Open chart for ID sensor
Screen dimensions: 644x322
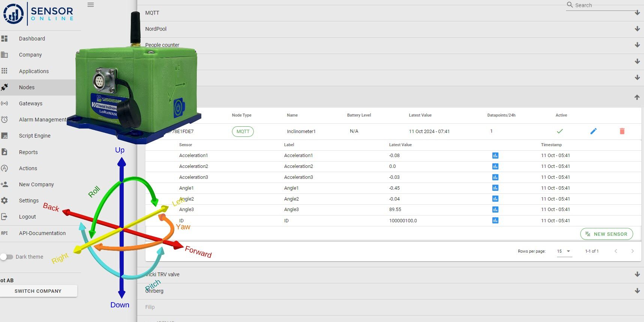coord(495,220)
